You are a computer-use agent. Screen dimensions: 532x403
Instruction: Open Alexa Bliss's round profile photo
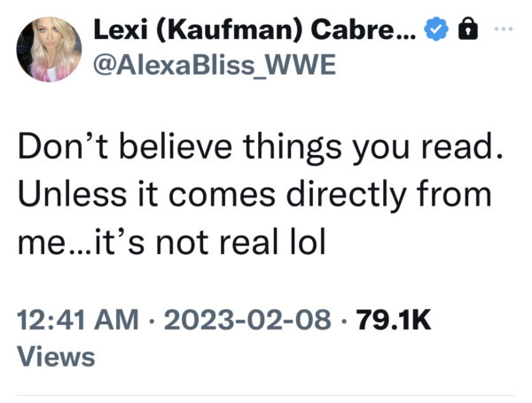[x=49, y=49]
